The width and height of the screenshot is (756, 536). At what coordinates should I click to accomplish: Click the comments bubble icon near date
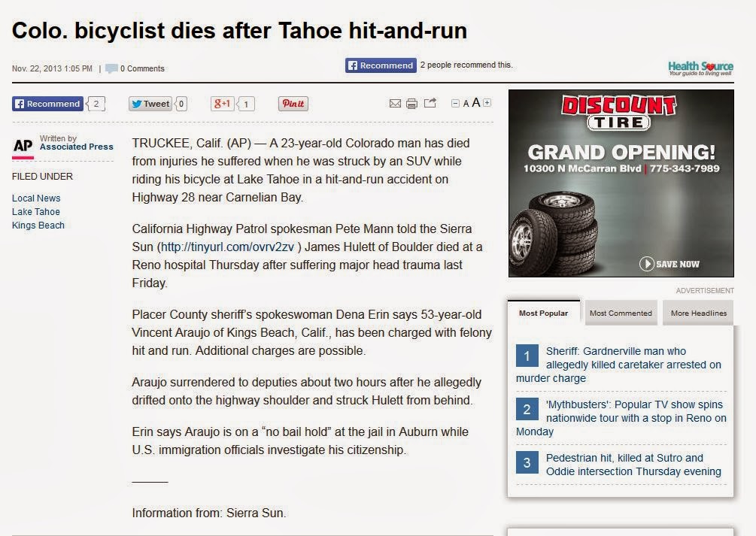(x=111, y=68)
